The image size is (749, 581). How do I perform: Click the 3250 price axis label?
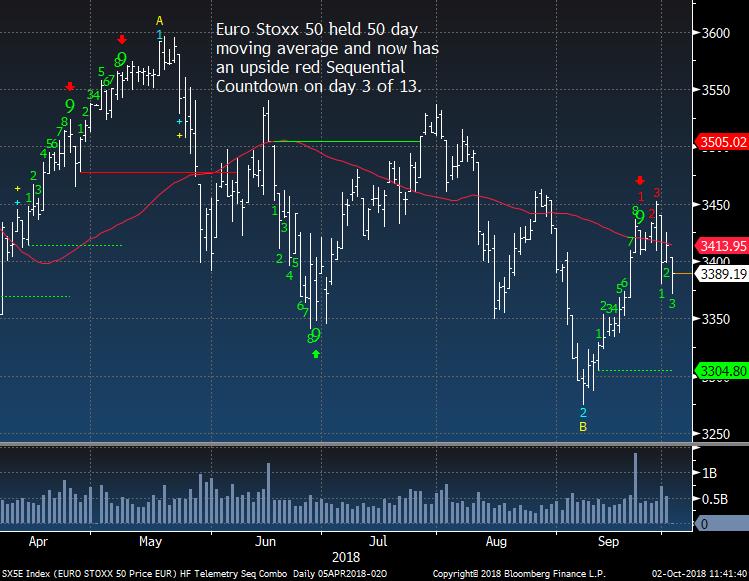[716, 434]
